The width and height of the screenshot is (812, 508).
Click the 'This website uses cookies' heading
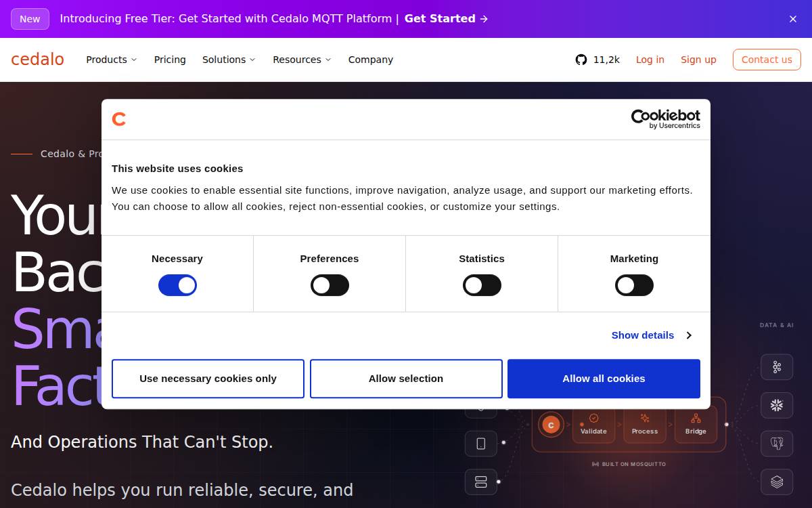coord(177,169)
